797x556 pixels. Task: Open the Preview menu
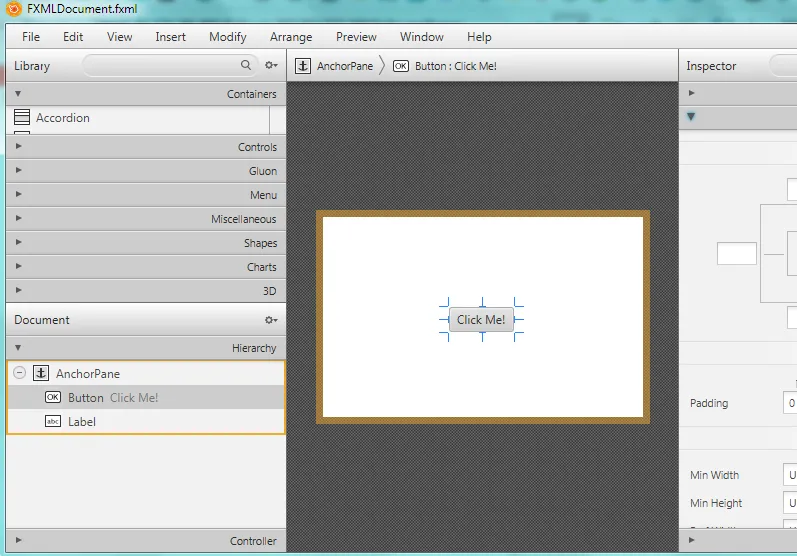coord(356,37)
